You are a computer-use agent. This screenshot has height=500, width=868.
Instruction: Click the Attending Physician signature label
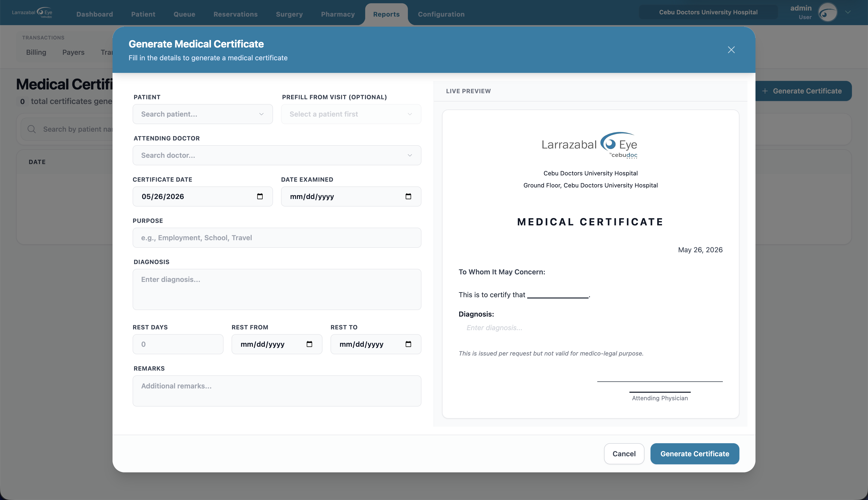tap(660, 398)
